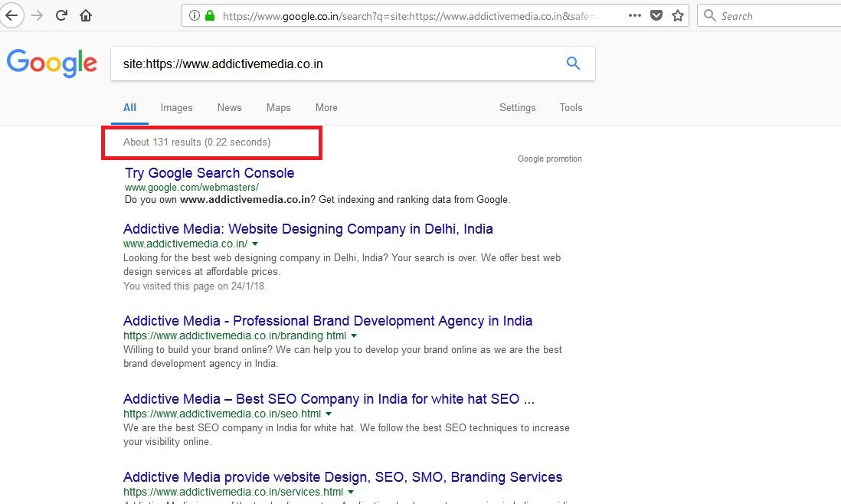The width and height of the screenshot is (841, 504).
Task: Click the Google logo
Action: coord(52,64)
